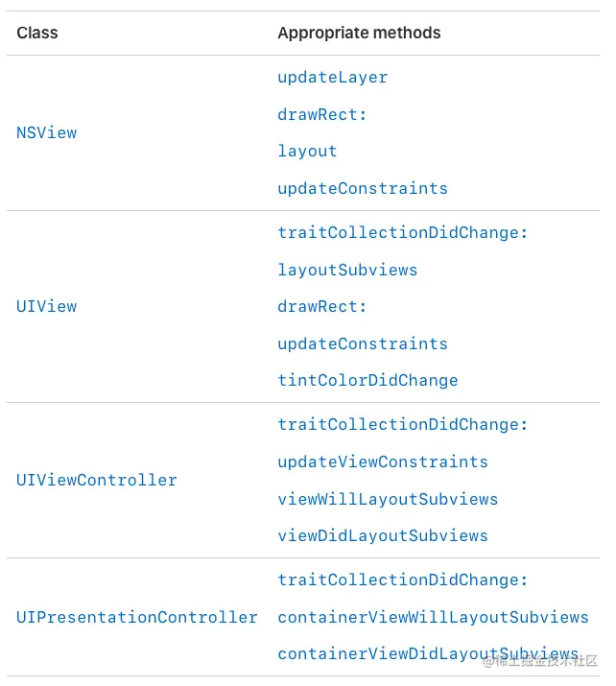Click updateConstraints in the UIView row
Image resolution: width=616 pixels, height=686 pixels.
coord(363,343)
